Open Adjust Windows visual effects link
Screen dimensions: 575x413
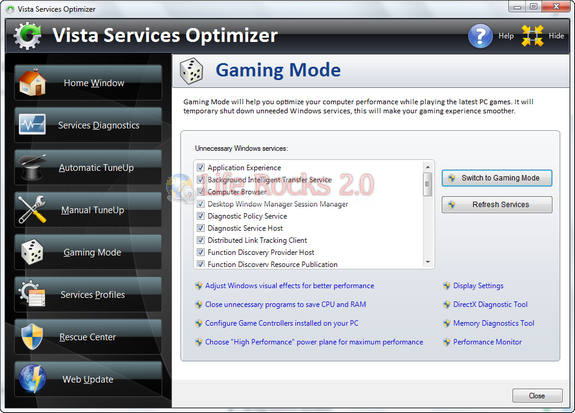click(x=290, y=286)
